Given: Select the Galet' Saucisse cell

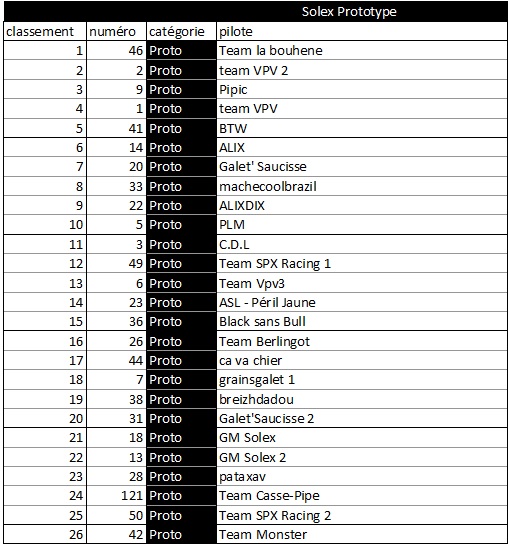Looking at the screenshot, I should point(362,167).
